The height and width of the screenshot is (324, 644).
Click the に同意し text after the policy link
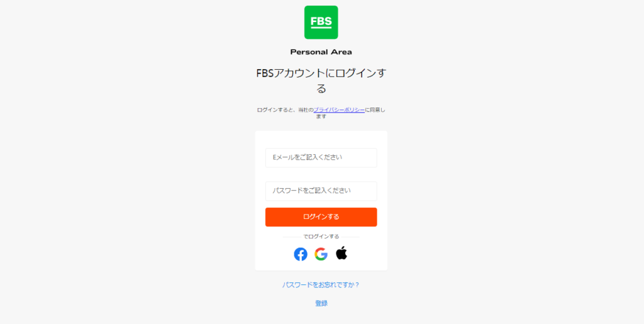375,109
